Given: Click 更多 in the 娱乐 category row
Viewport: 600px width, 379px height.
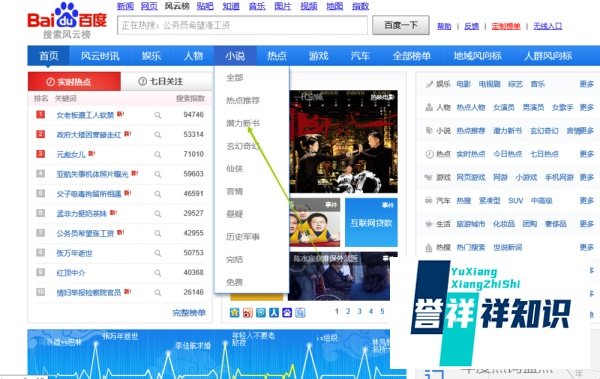Looking at the screenshot, I should 586,84.
